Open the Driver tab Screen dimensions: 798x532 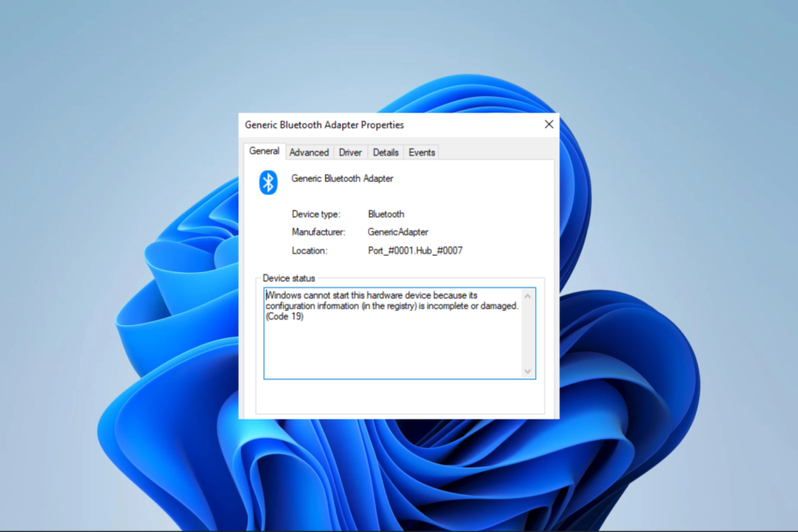click(350, 152)
